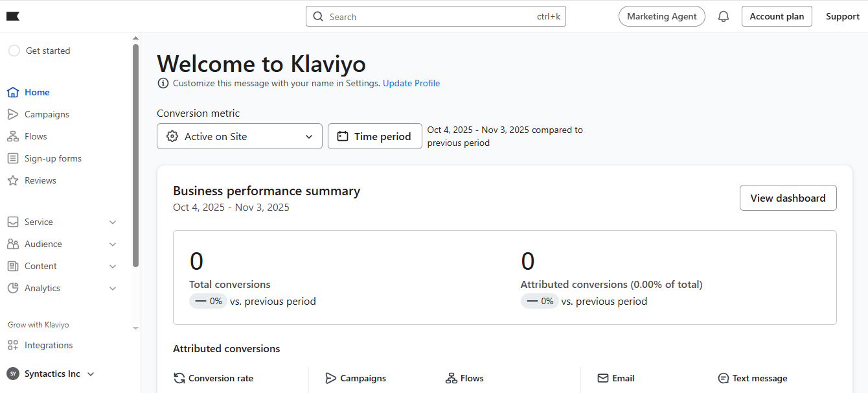Click the View dashboard button
This screenshot has height=393, width=868.
788,198
